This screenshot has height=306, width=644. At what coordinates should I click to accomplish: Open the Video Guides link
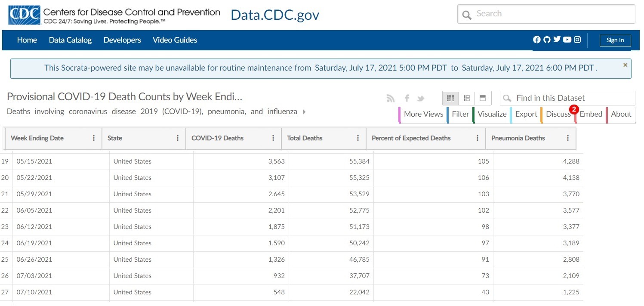175,40
